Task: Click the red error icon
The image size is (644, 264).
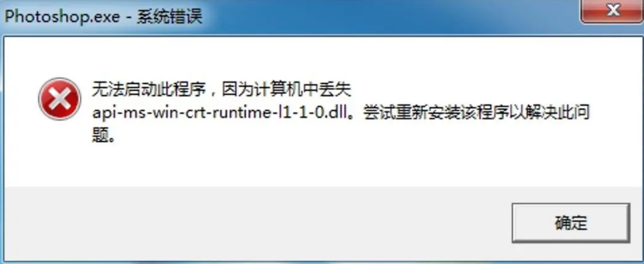Action: (x=59, y=99)
